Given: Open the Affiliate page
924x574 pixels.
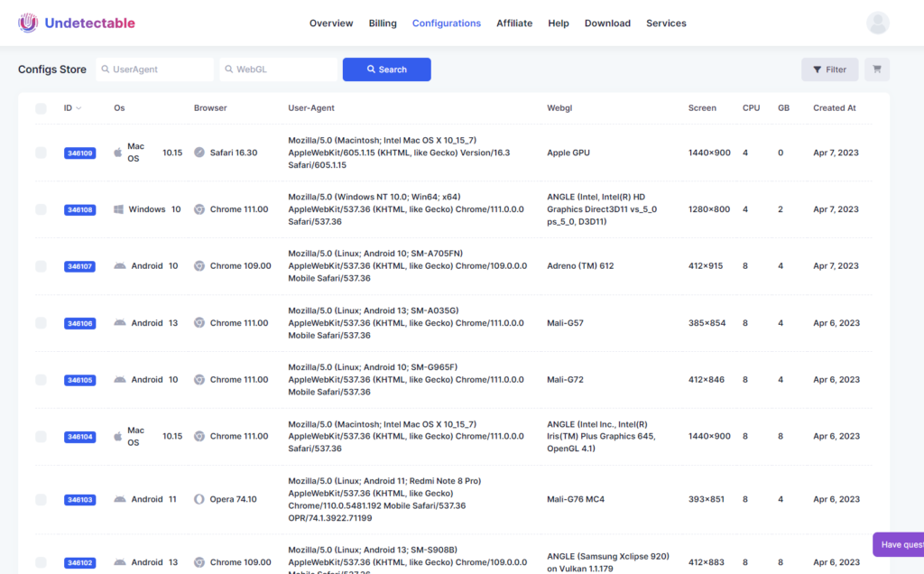Looking at the screenshot, I should pyautogui.click(x=513, y=23).
